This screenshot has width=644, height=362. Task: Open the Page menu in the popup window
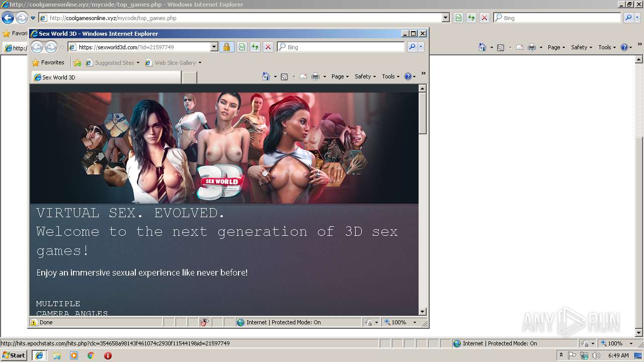click(x=340, y=76)
